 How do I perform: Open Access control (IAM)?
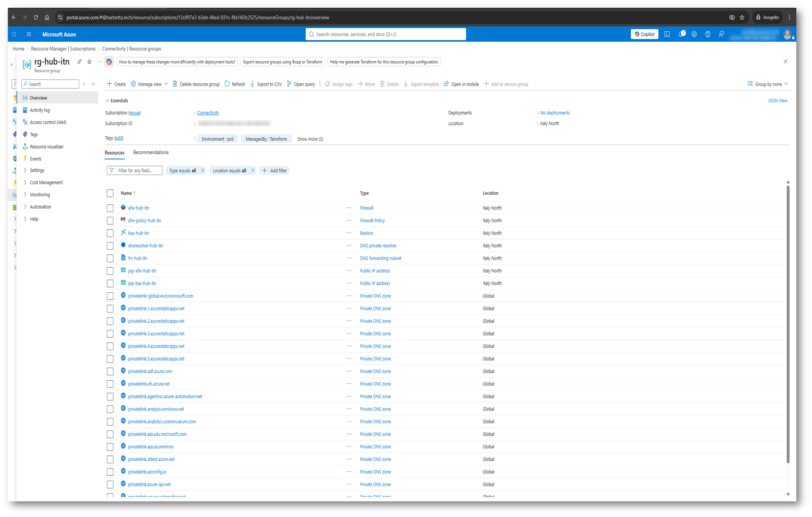click(48, 122)
